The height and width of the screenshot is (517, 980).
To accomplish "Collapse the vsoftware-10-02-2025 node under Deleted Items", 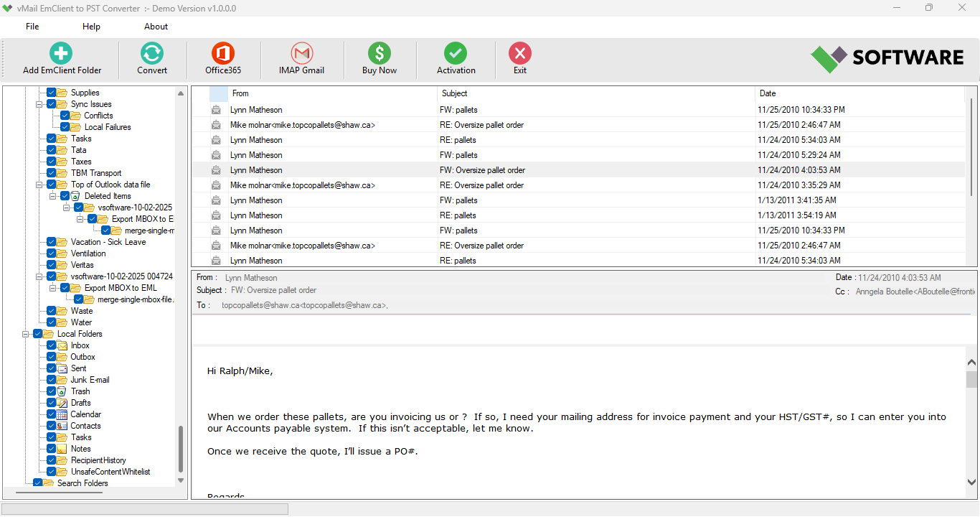I will [x=67, y=208].
